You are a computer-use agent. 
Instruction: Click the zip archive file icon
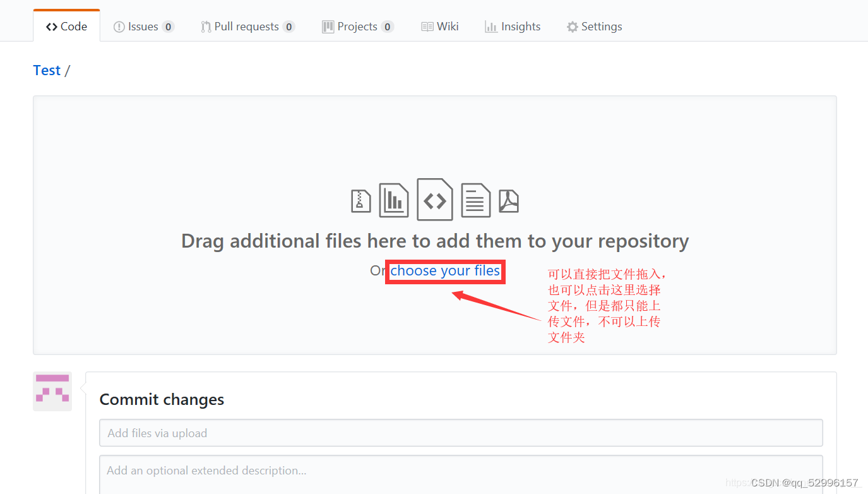(361, 201)
